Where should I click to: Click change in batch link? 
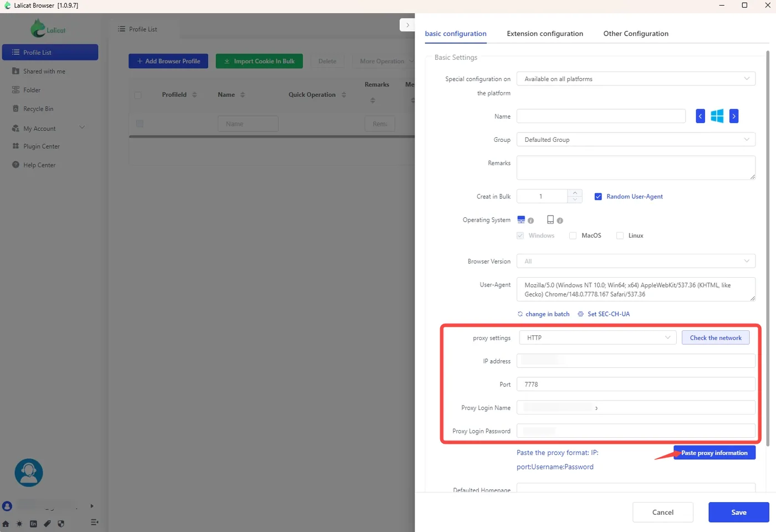pyautogui.click(x=543, y=314)
